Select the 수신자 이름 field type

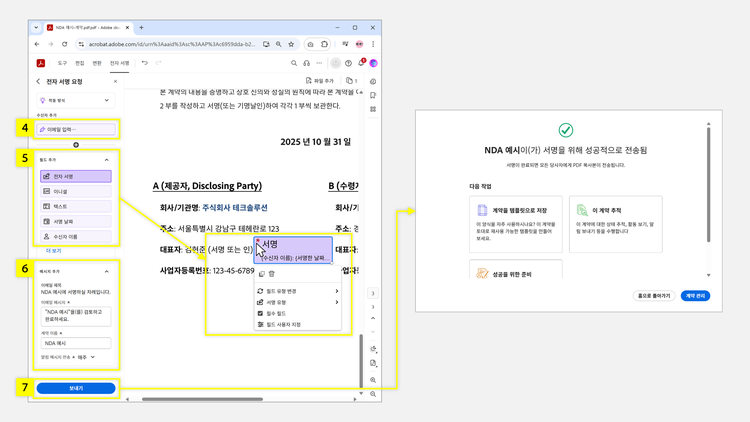point(76,236)
